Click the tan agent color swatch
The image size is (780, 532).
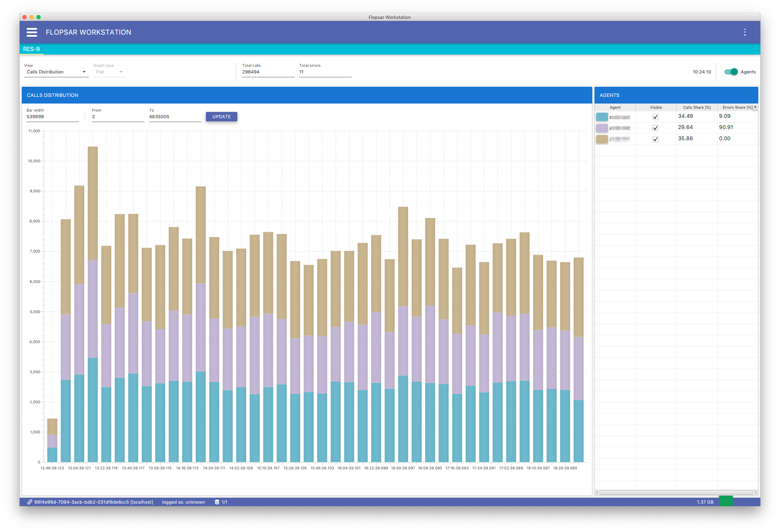[x=602, y=139]
